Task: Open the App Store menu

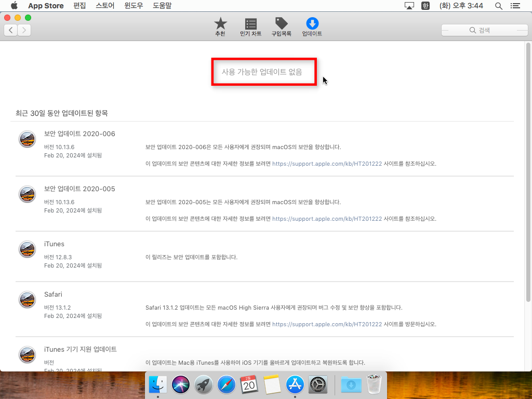Action: [46, 5]
